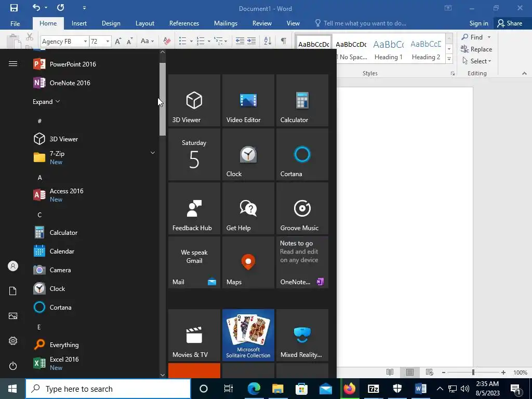
Task: Click Clear All Formatting eraser icon
Action: (x=167, y=41)
